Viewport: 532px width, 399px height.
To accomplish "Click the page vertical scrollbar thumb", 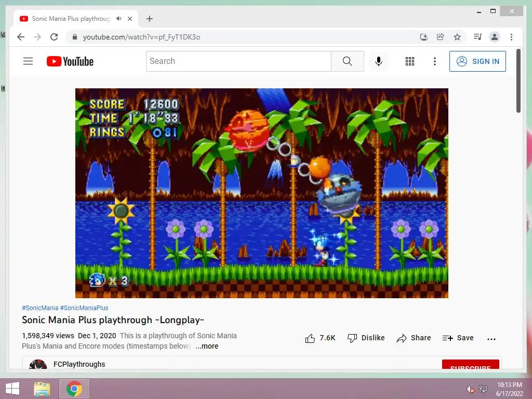I will coord(518,81).
